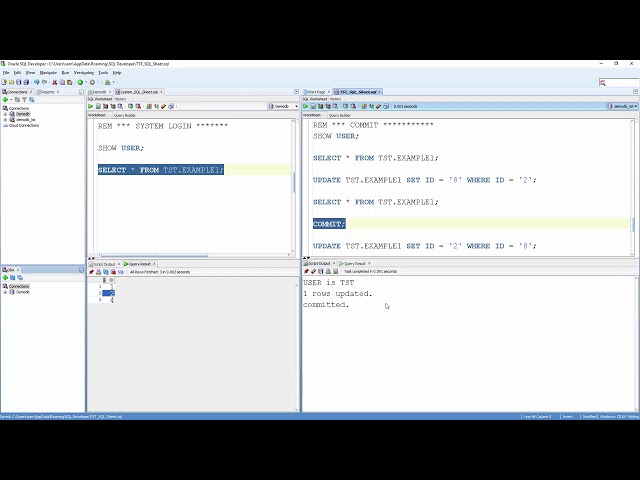Click print icon in left Query Result
Image resolution: width=640 pixels, height=480 pixels.
pos(98,272)
